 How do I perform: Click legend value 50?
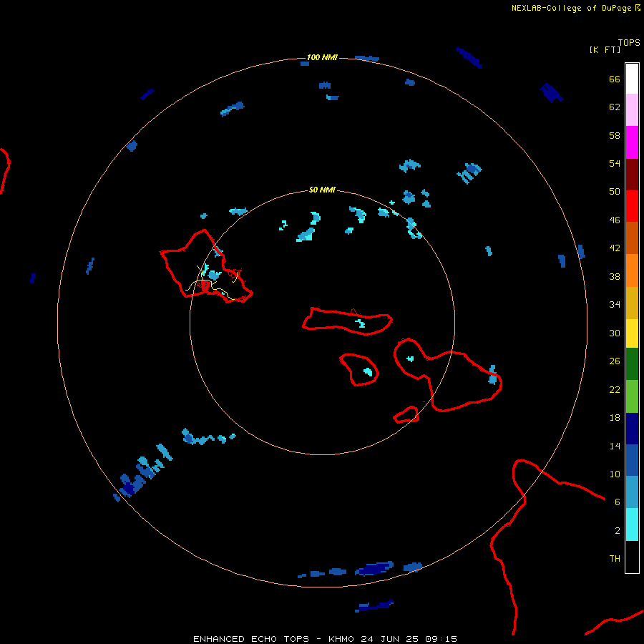click(615, 191)
